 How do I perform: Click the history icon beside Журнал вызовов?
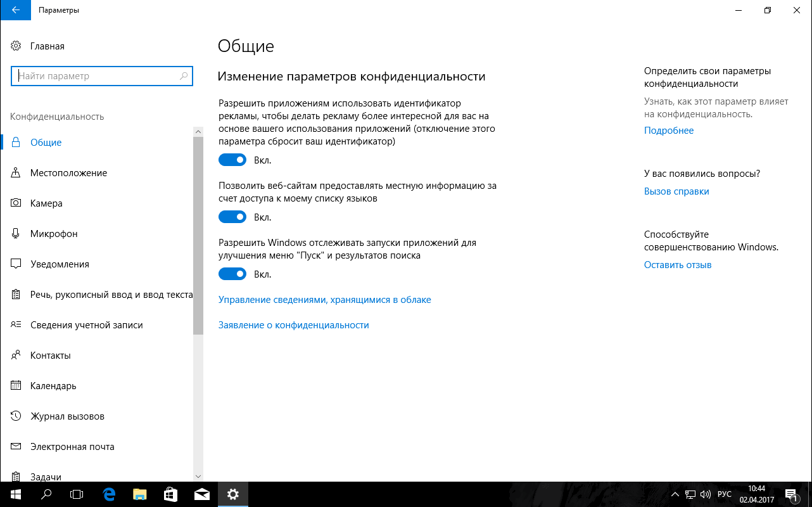pyautogui.click(x=16, y=416)
